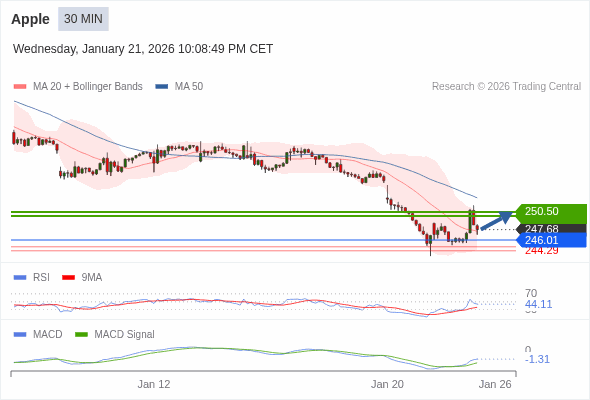Click the blue 246.01 pivot price tag
The height and width of the screenshot is (400, 590).
click(x=551, y=240)
